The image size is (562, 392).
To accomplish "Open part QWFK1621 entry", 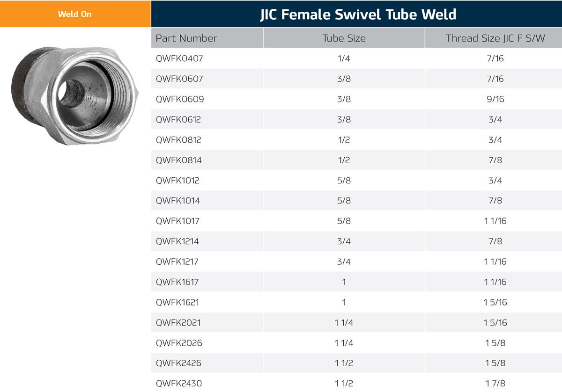I will coord(177,302).
